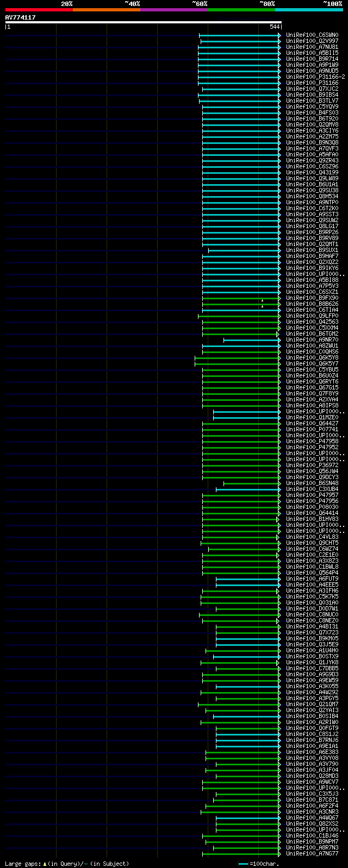Click the green alignment bar for UniRef100_Q6K5Y7
Viewport: 348px width, 868px height.
pos(238,364)
